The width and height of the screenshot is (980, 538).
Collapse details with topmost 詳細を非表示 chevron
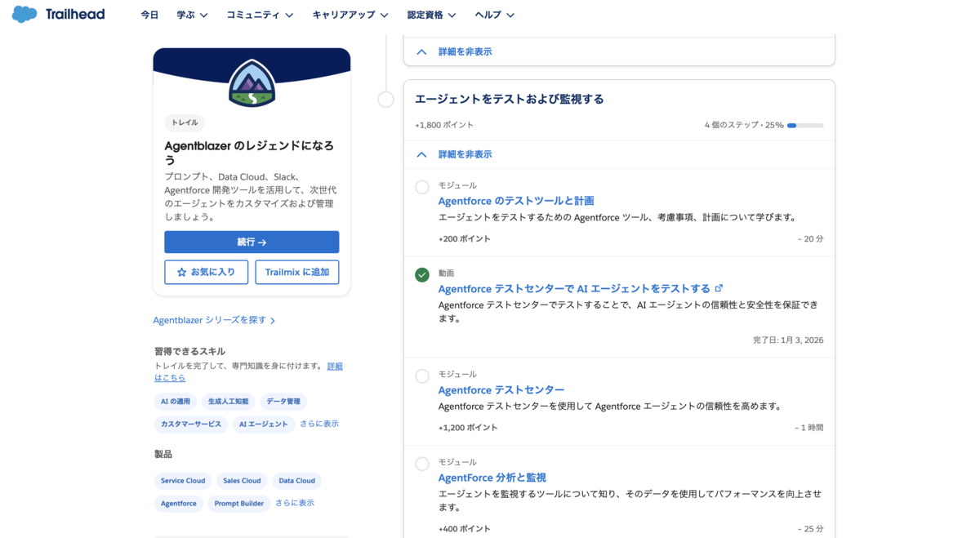click(x=421, y=51)
